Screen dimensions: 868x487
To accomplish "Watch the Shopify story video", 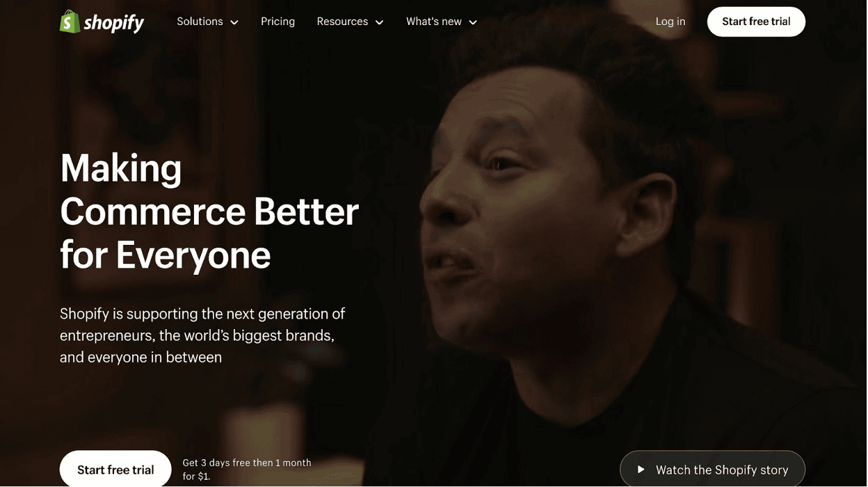I will (712, 469).
